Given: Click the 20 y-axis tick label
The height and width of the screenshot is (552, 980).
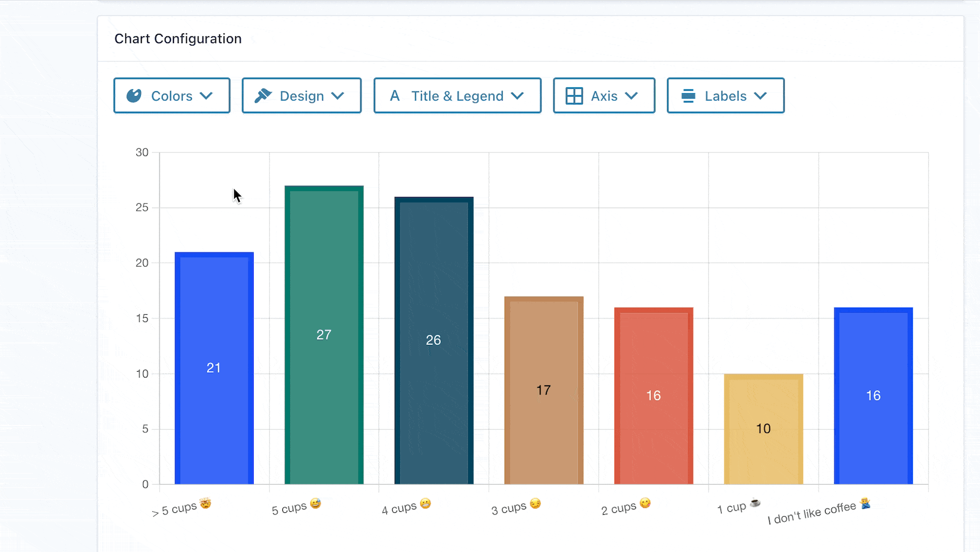Looking at the screenshot, I should [142, 263].
